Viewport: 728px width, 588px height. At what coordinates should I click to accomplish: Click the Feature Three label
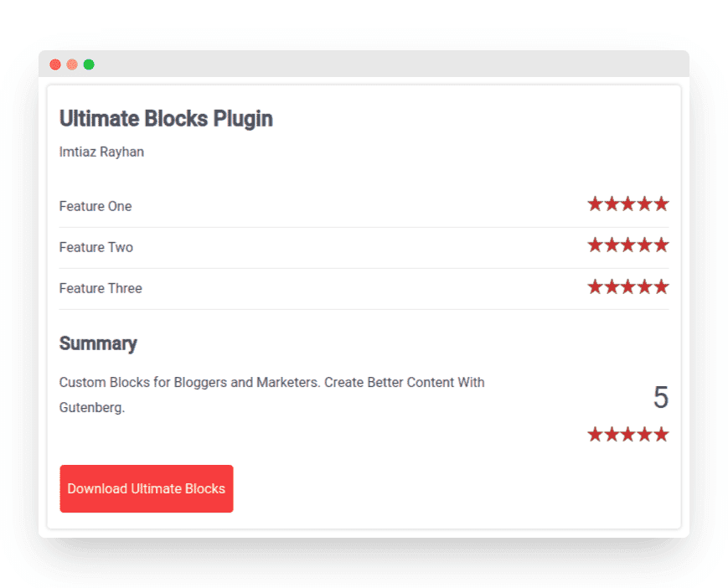click(x=101, y=288)
